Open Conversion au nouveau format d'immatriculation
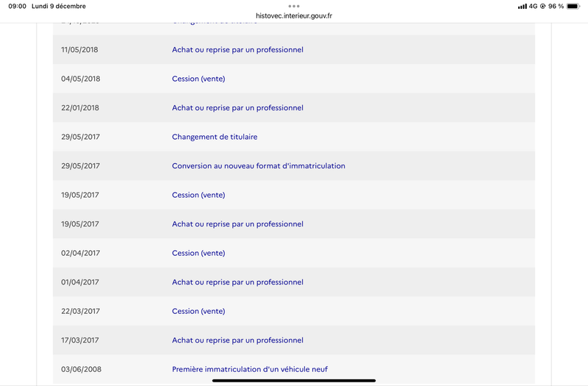 [259, 166]
